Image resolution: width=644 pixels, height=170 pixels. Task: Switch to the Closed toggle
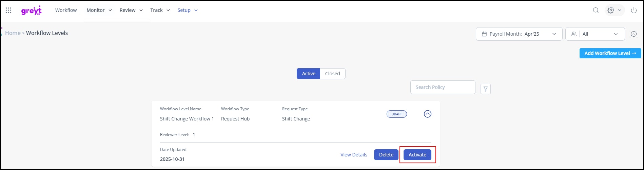(332, 74)
